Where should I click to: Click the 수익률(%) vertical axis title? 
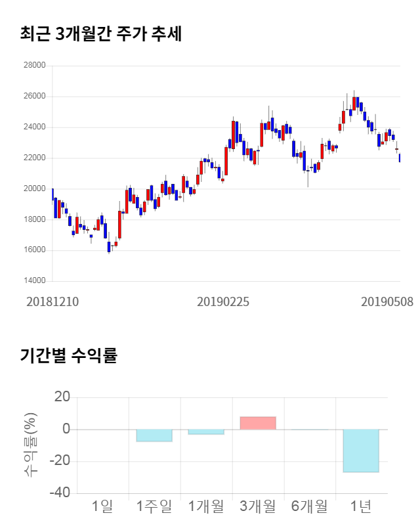30,445
